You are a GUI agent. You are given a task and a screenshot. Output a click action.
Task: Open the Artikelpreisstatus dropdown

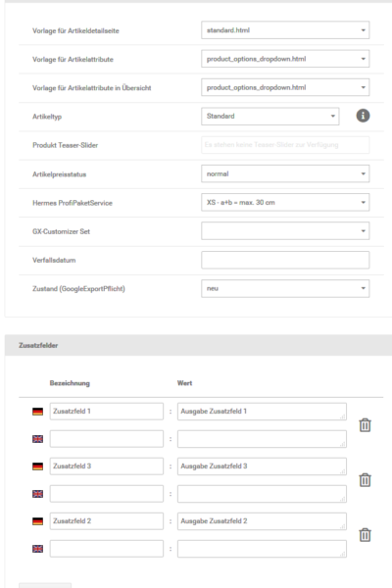pyautogui.click(x=285, y=174)
